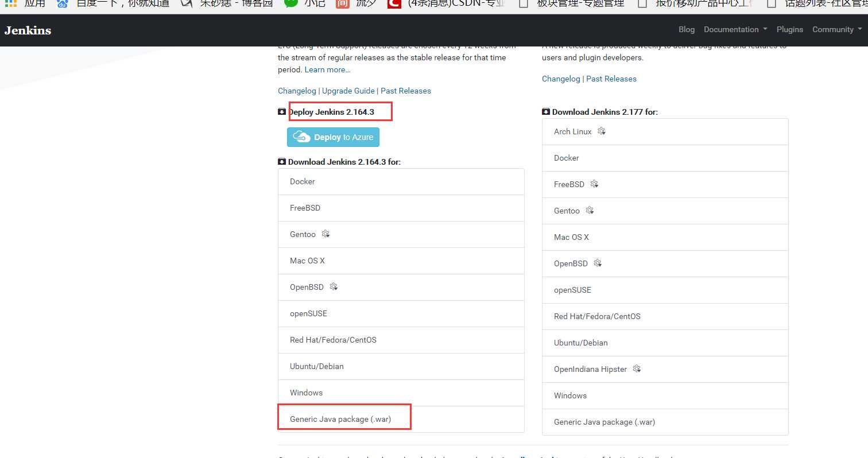Open the Plugins page
The height and width of the screenshot is (458, 868).
(x=790, y=29)
